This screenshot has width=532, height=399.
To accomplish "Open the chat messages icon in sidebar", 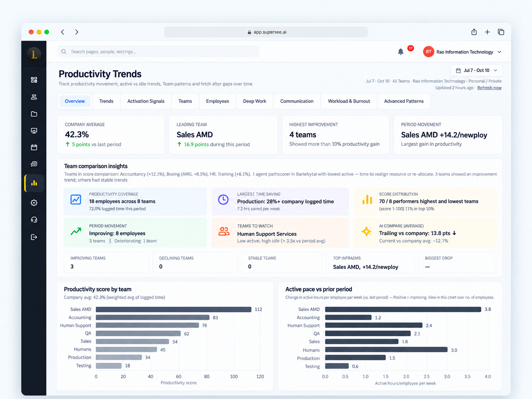I will point(34,164).
